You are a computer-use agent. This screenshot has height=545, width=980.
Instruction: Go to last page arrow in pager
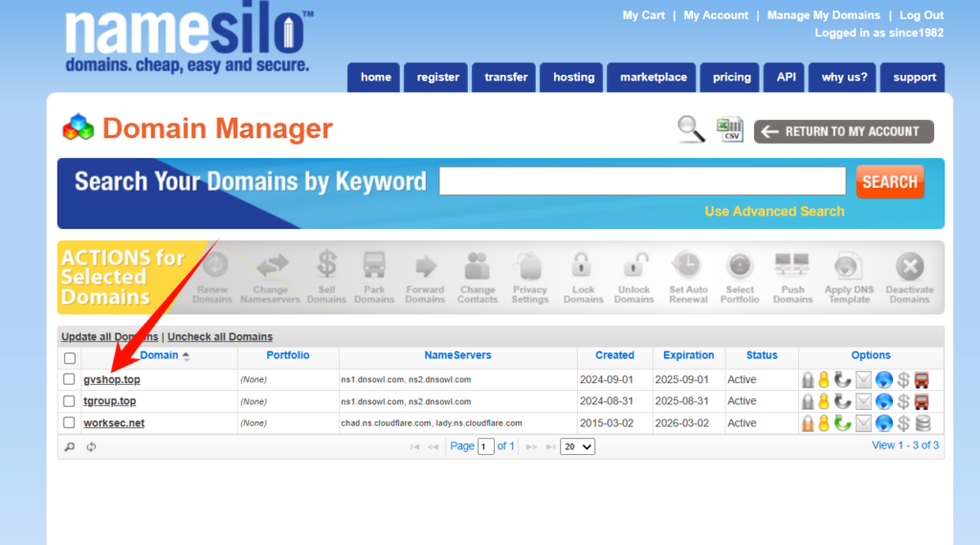tap(550, 446)
